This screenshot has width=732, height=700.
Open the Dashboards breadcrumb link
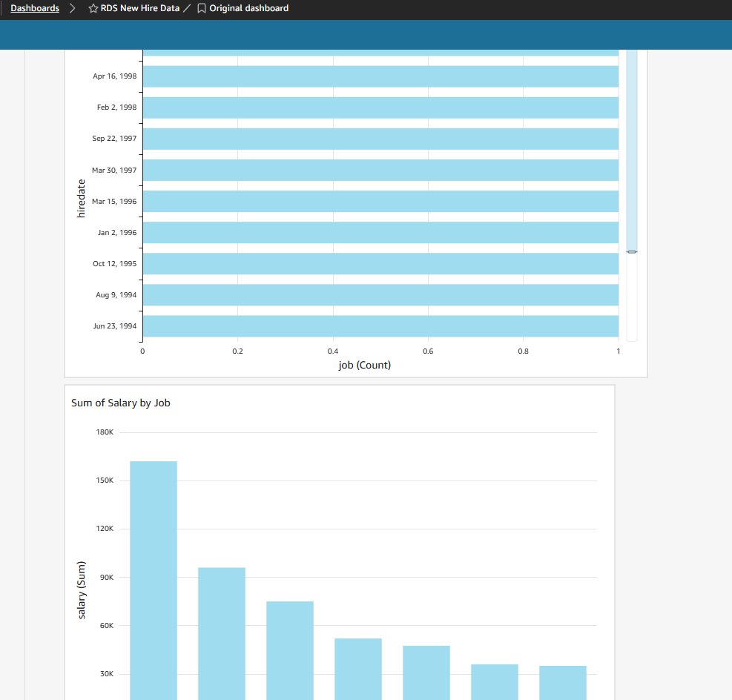point(34,8)
